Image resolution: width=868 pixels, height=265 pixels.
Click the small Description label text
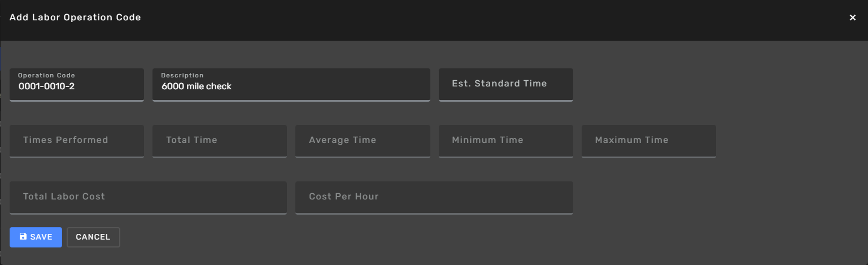182,75
